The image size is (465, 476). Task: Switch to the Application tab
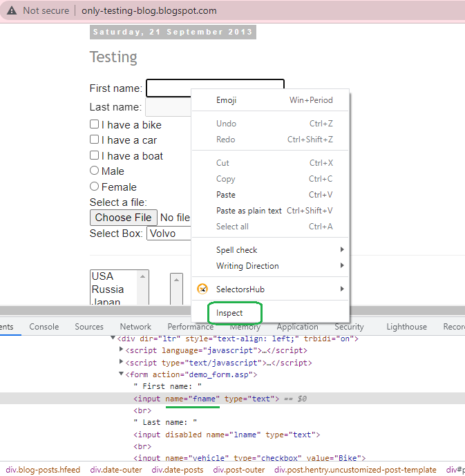pyautogui.click(x=298, y=327)
